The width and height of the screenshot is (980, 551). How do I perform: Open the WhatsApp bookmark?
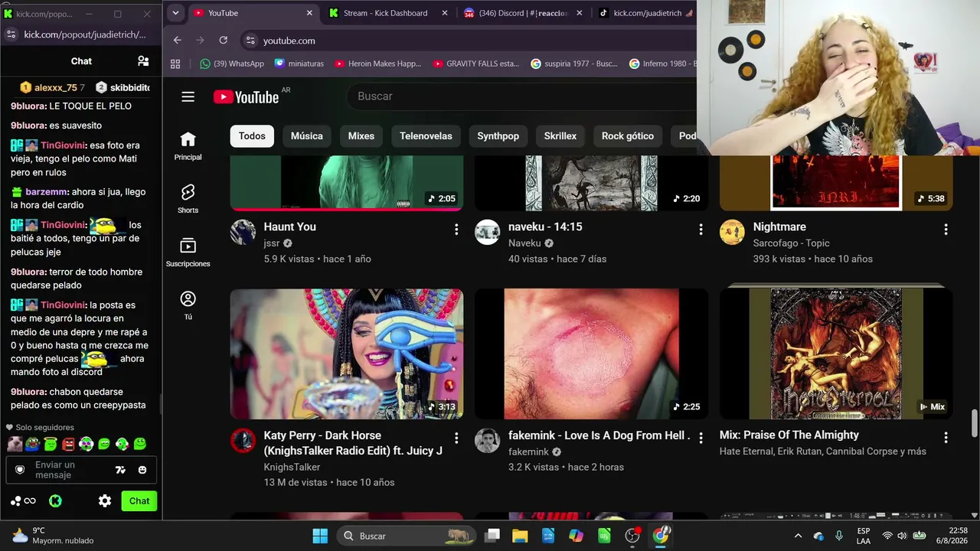coord(232,64)
